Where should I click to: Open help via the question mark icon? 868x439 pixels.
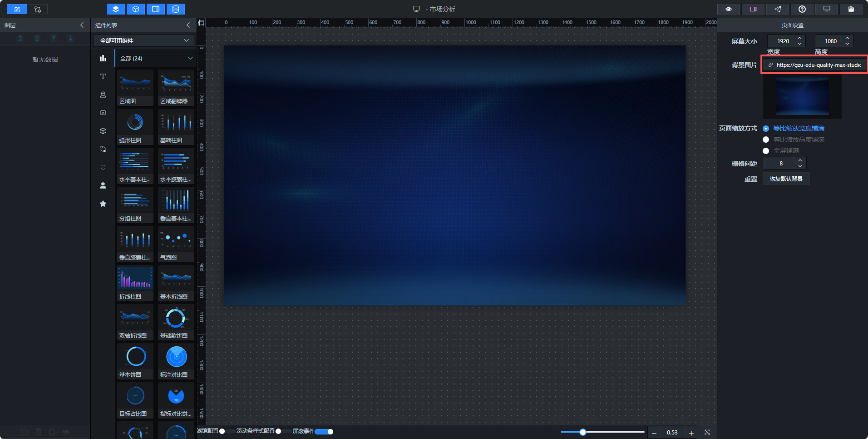802,9
